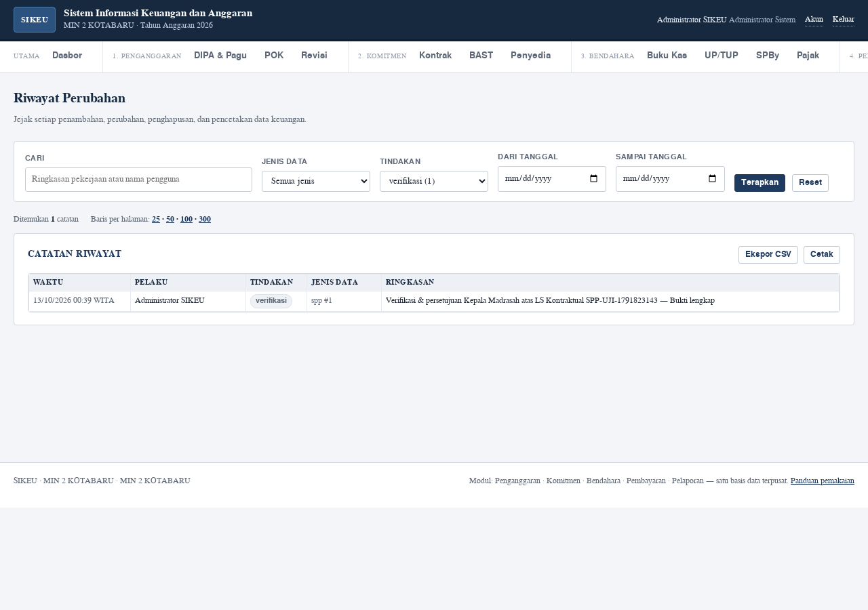The height and width of the screenshot is (610, 868).
Task: Export records with Ekspor CSV
Action: pyautogui.click(x=768, y=255)
